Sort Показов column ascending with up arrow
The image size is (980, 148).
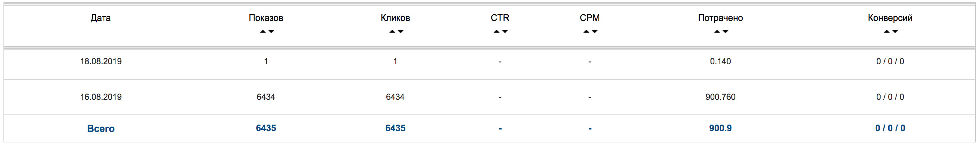pyautogui.click(x=263, y=32)
